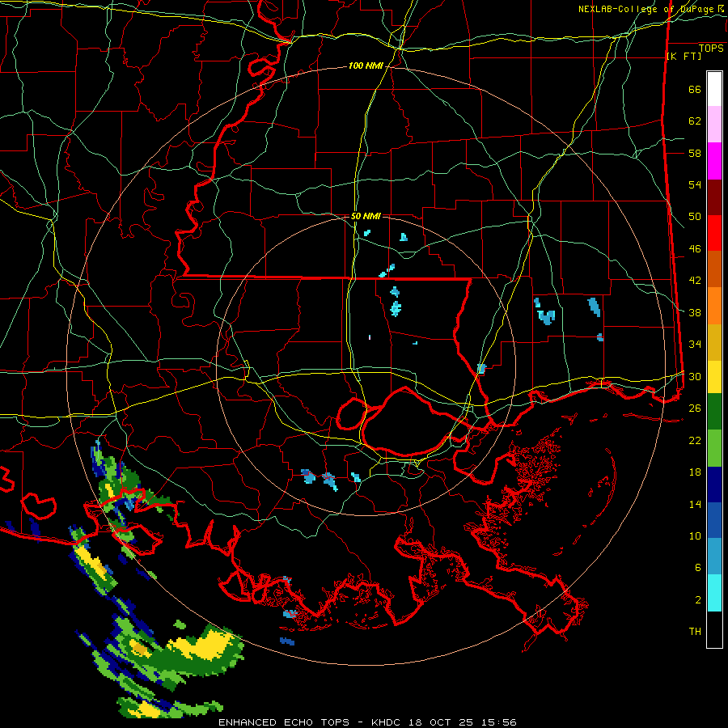Screen dimensions: 728x728
Task: Click the '54' legend value
Action: (695, 184)
